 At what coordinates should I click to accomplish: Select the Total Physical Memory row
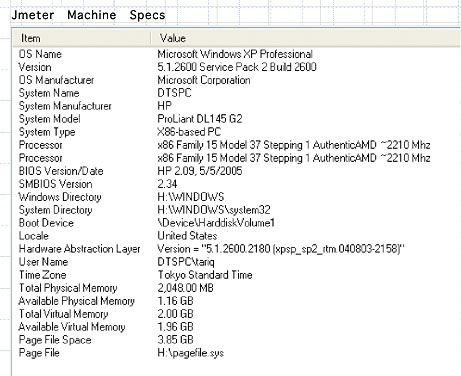pos(237,288)
